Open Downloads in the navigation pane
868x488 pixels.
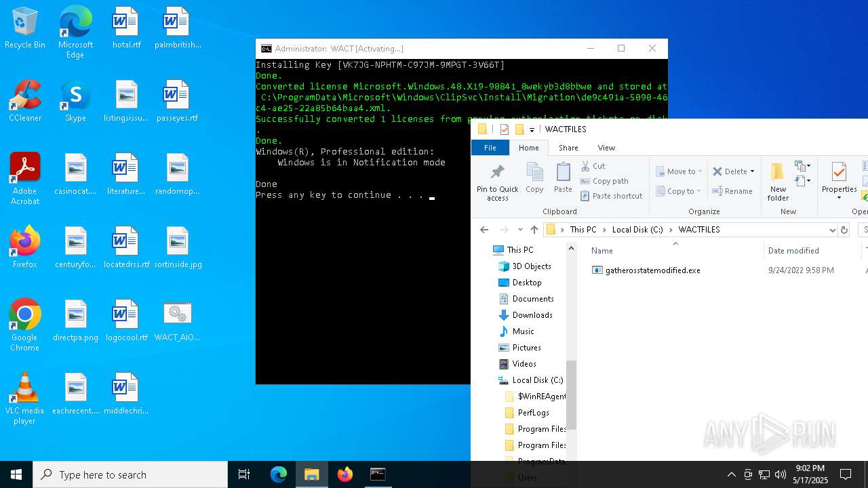(x=532, y=315)
